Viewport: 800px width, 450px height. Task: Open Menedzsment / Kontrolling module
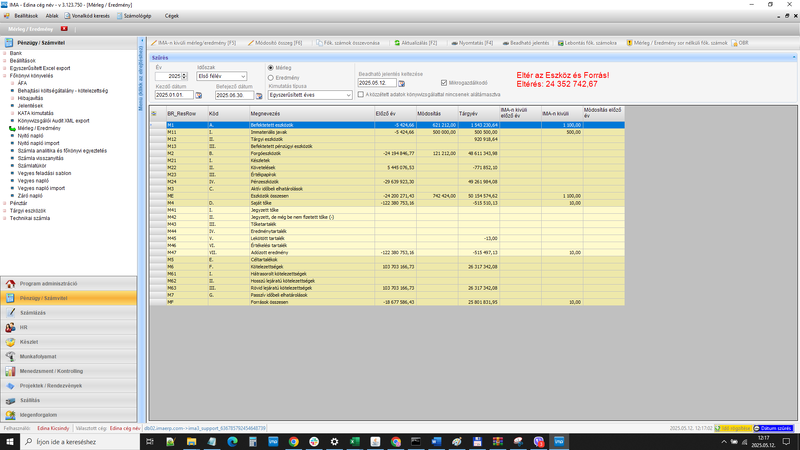[x=68, y=371]
